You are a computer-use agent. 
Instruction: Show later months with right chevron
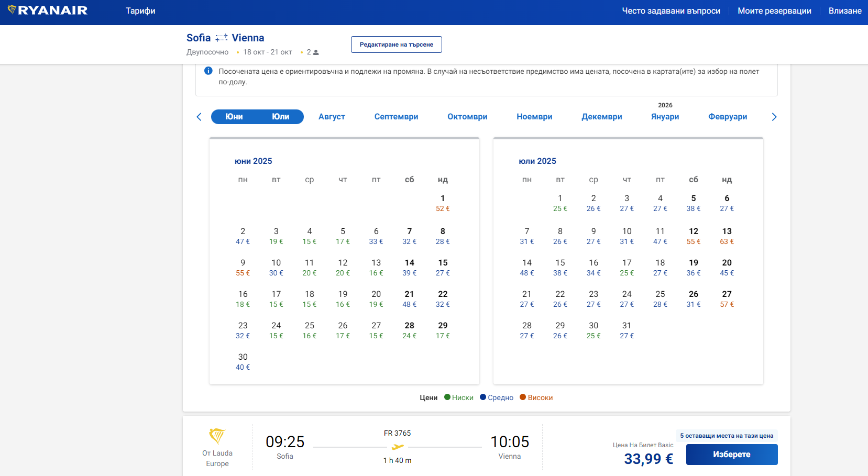(x=774, y=117)
